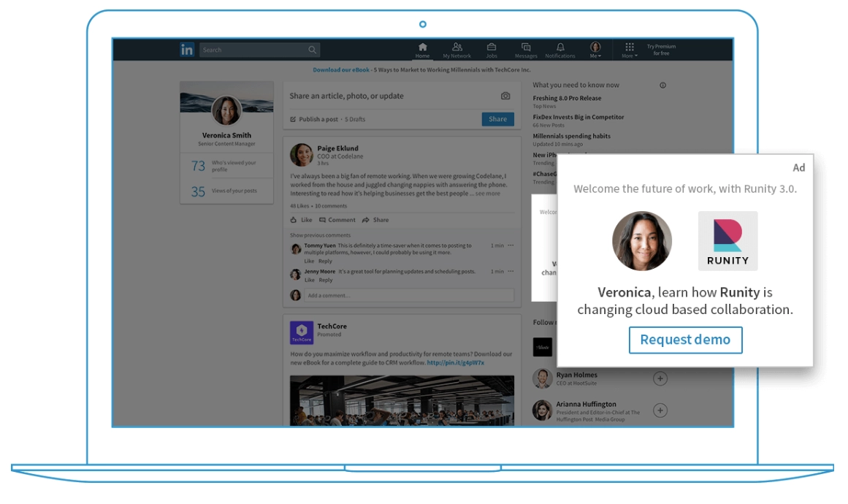Click the Request demo button
This screenshot has height=504, width=848.
685,340
